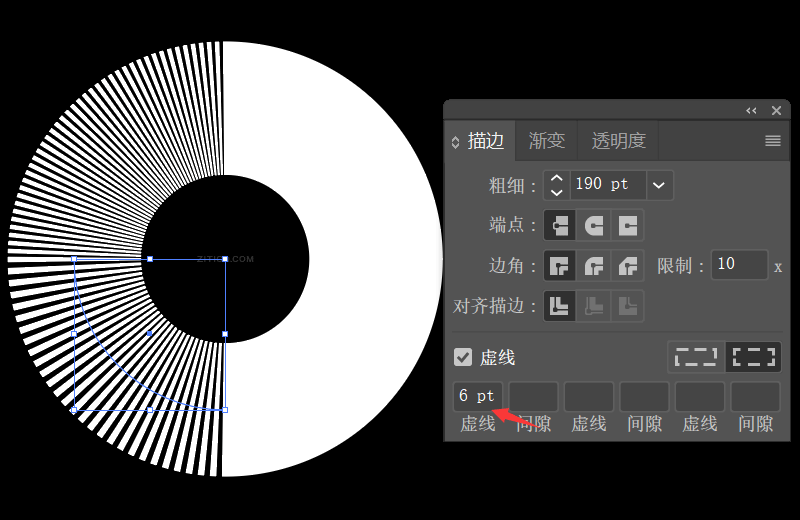Viewport: 800px width, 520px height.
Task: Align stroke to center icon
Action: click(x=560, y=306)
